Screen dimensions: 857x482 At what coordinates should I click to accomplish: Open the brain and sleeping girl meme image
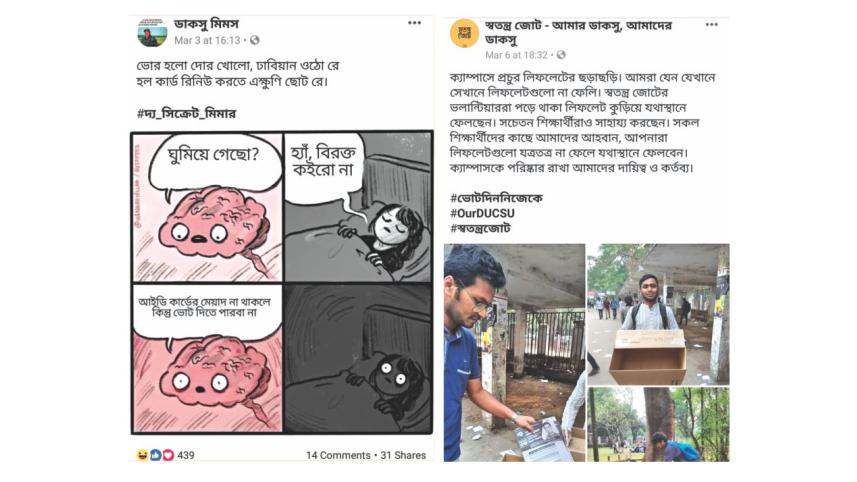pos(281,283)
